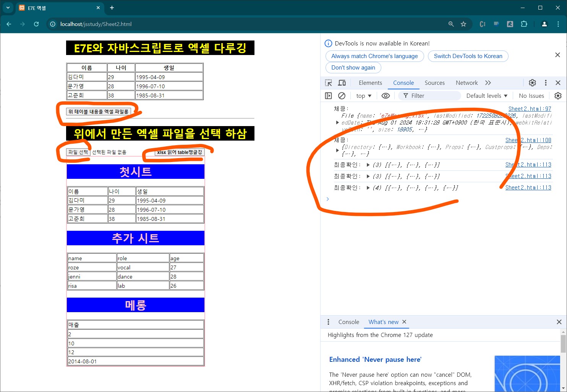Close the DevTools panel
The image size is (567, 392).
click(x=558, y=83)
